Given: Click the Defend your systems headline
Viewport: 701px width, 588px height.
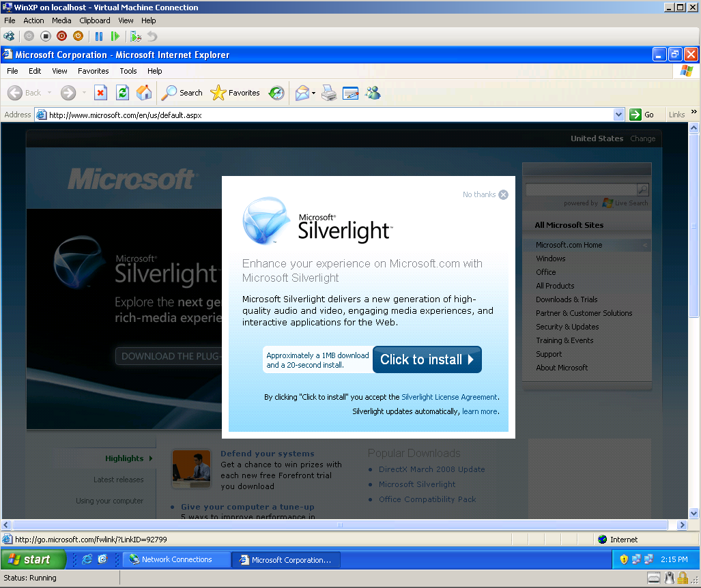Looking at the screenshot, I should [x=268, y=454].
